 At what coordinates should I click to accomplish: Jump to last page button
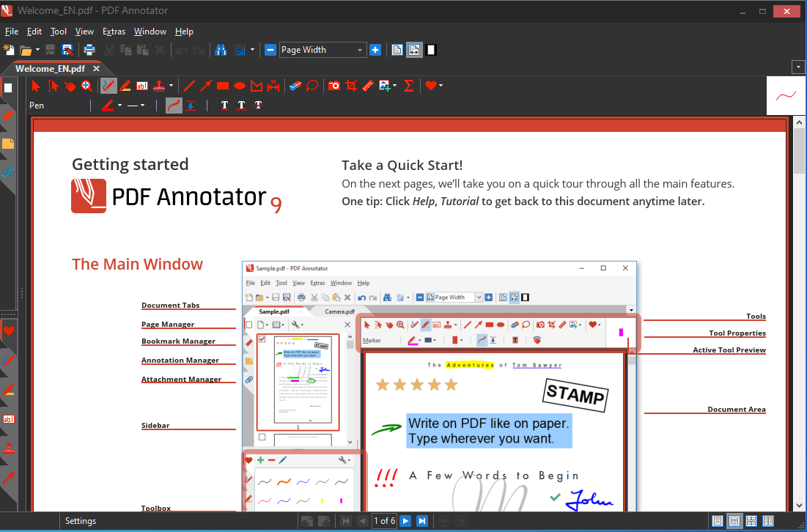(x=422, y=521)
